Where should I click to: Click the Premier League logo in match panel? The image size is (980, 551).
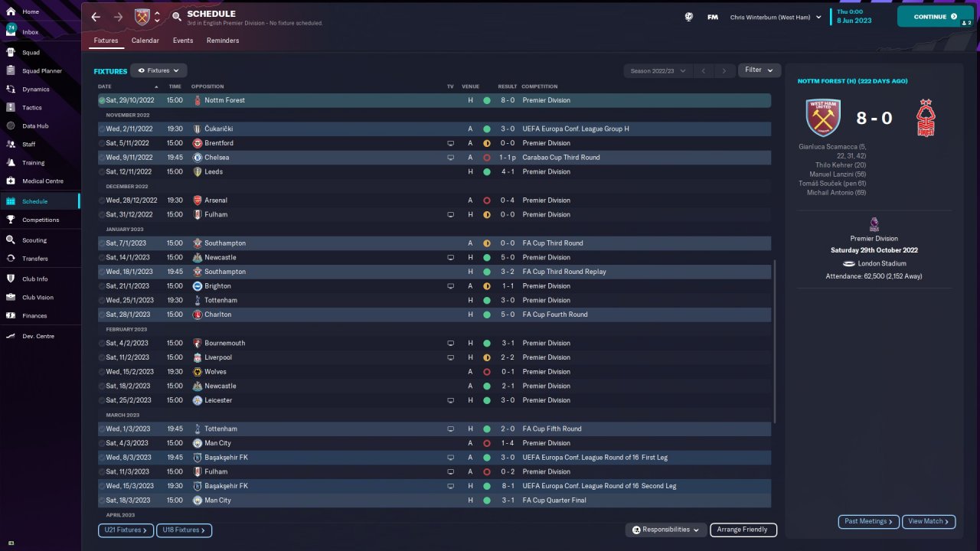coord(874,224)
